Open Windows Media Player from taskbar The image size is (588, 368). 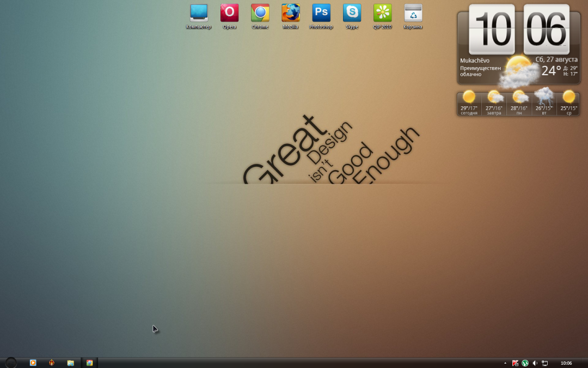click(33, 363)
